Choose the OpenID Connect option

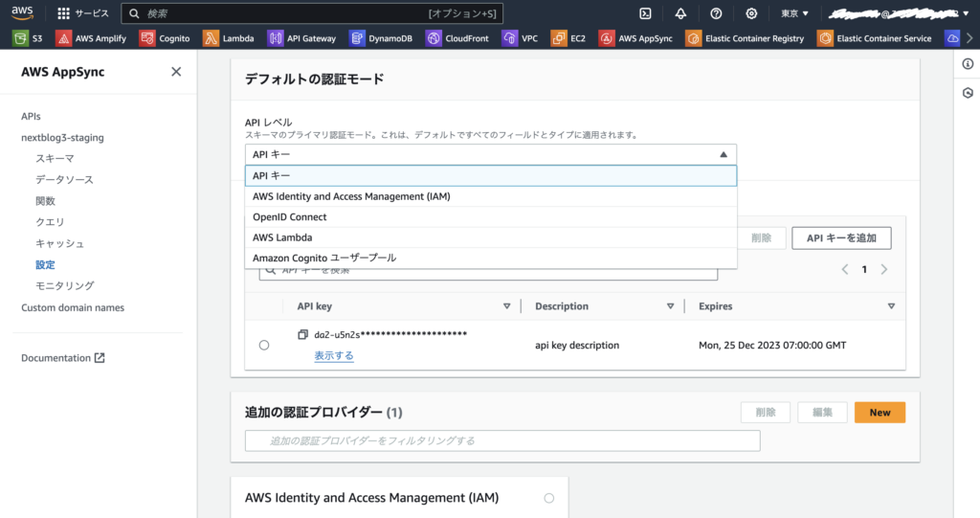point(491,217)
